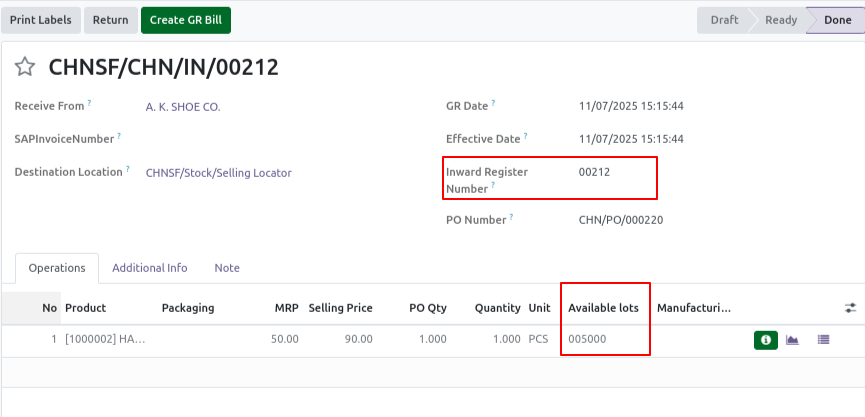Open A. K. SHOE CO. vendor link
The height and width of the screenshot is (417, 865).
183,107
